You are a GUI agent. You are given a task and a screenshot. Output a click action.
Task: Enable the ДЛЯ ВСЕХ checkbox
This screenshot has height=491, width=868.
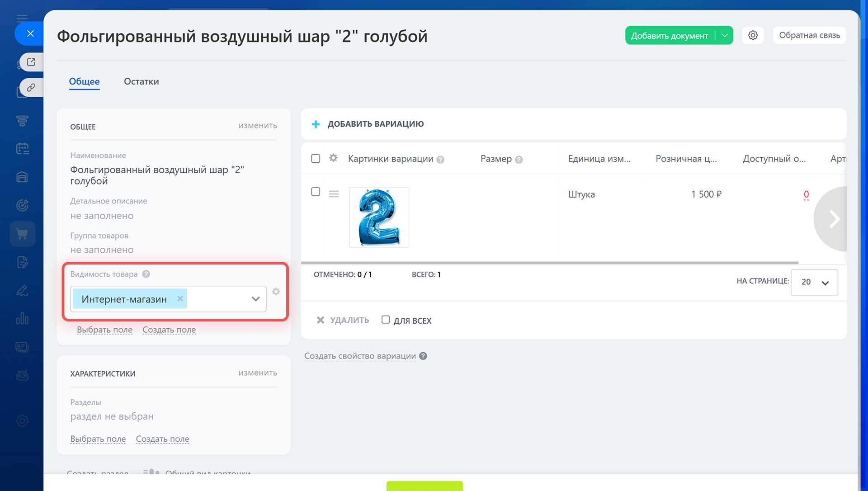pyautogui.click(x=386, y=320)
